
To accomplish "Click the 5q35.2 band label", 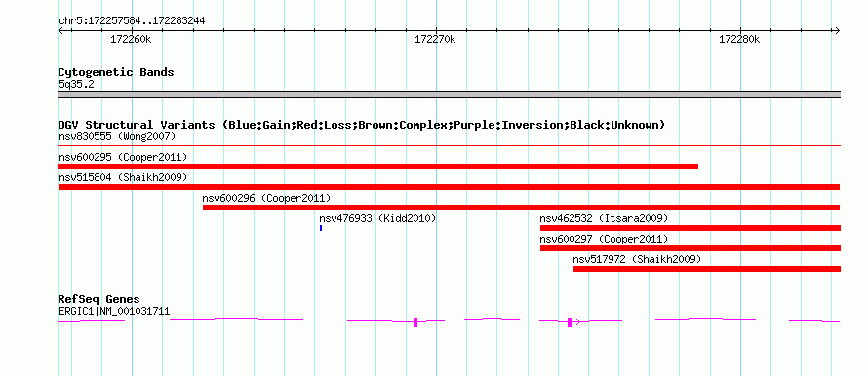I will (x=76, y=85).
